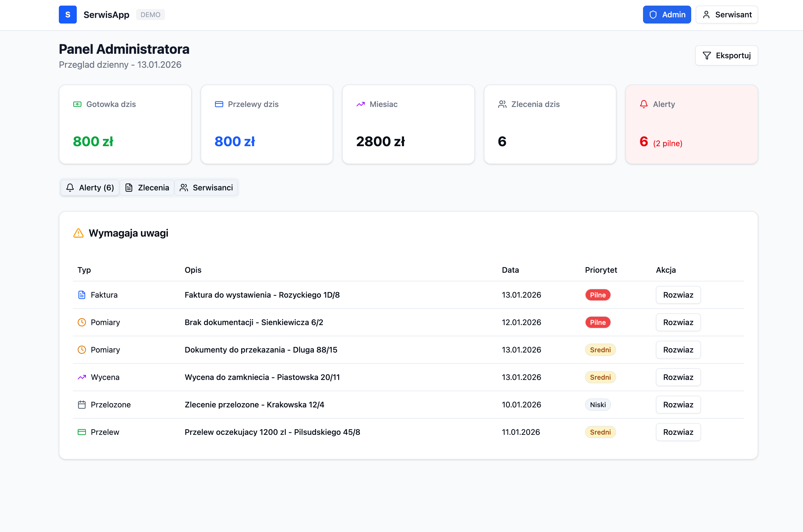Click "Wycena do zamkniecia - Piastowska 20/11"
Viewport: 803px width, 532px height.
[262, 377]
